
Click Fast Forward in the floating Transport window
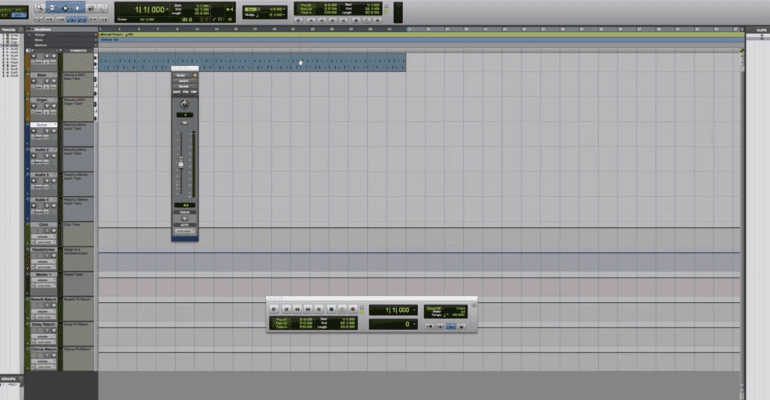pos(308,309)
